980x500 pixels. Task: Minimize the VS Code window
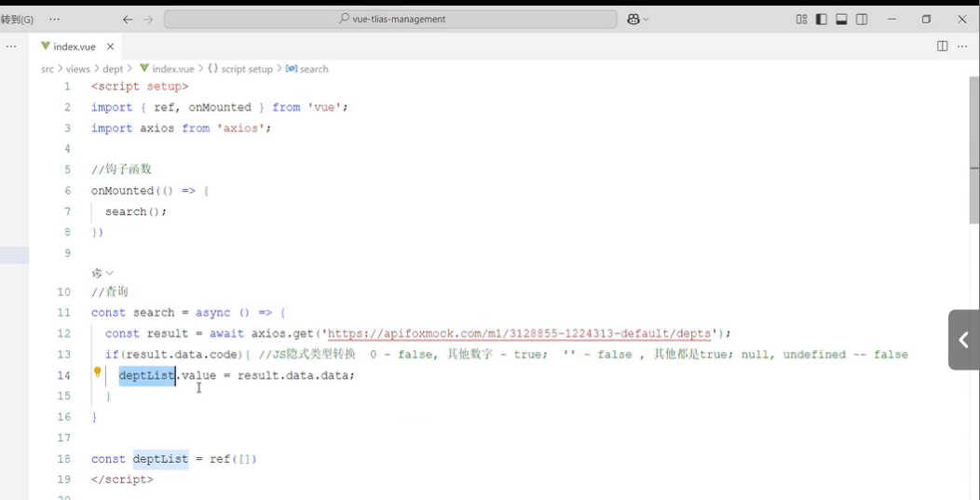pyautogui.click(x=892, y=20)
